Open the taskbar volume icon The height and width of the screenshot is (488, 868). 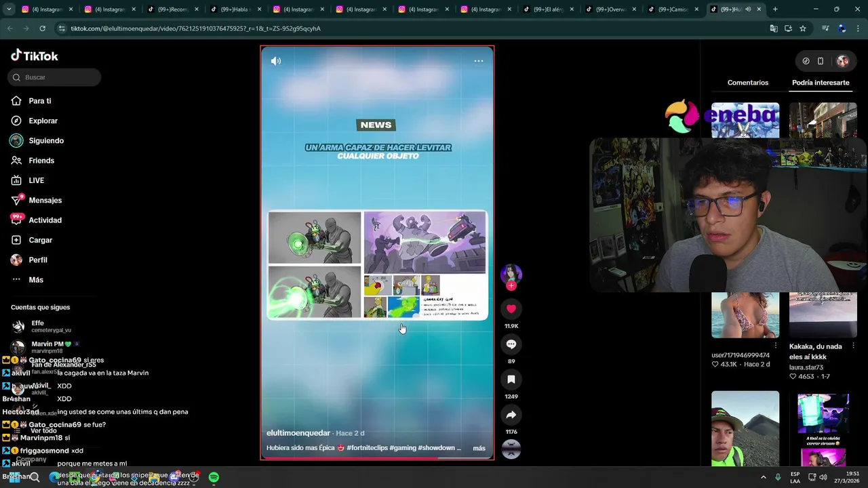point(823,477)
